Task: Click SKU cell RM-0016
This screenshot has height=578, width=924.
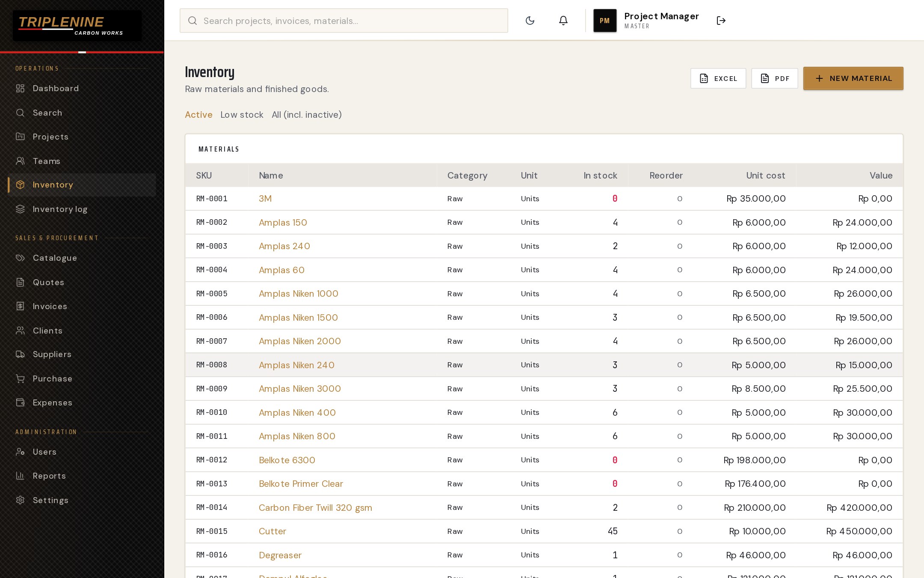Action: pos(212,555)
